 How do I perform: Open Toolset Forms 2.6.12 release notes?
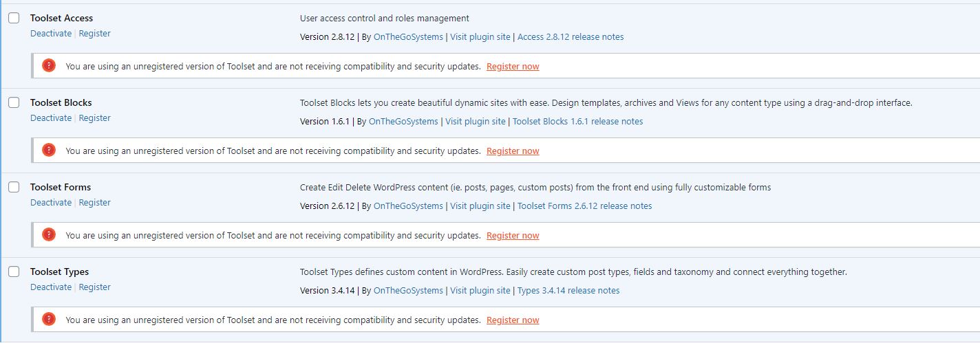pos(584,206)
